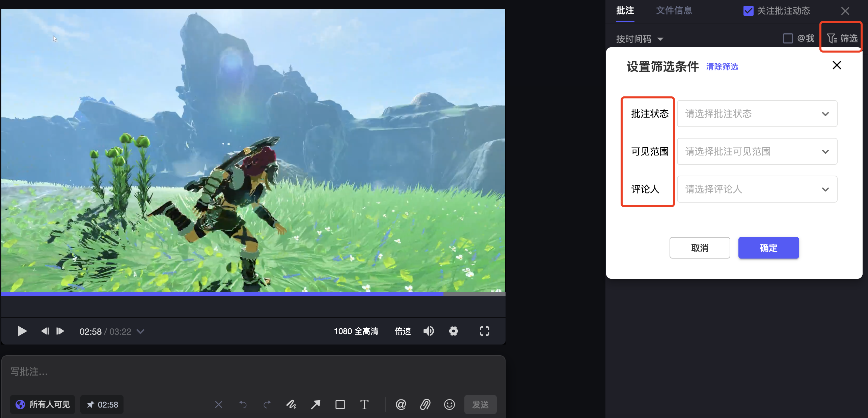Undo last annotation stroke
Screen dimensions: 868x418
[x=243, y=404]
